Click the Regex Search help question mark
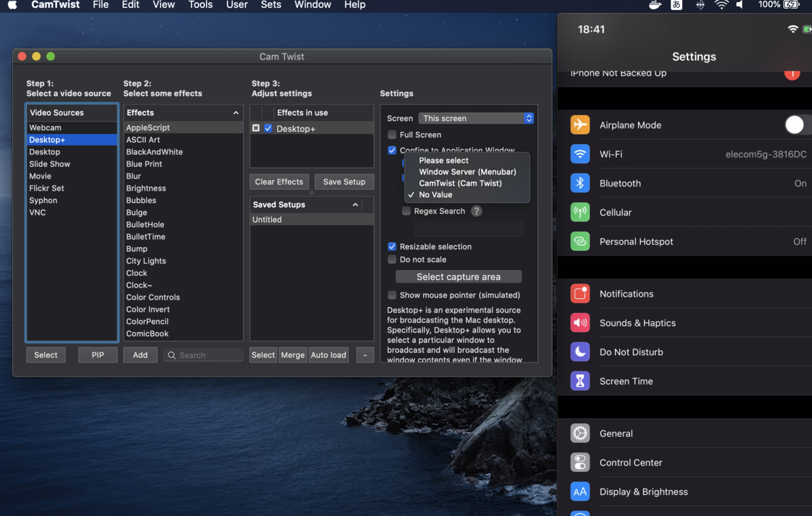 476,211
